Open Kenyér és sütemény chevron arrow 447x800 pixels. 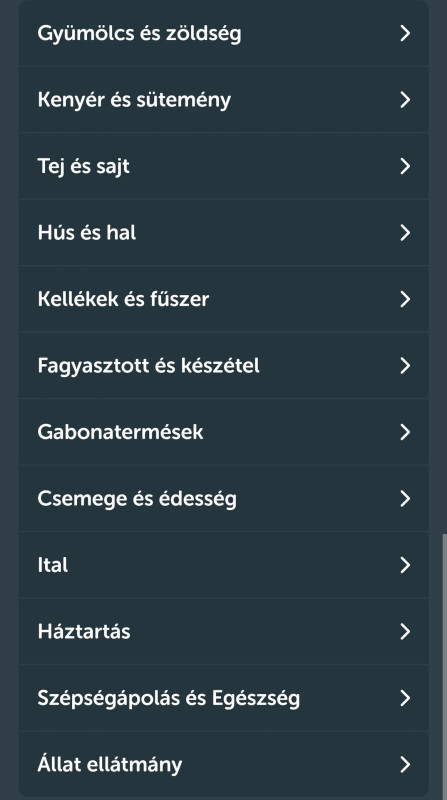click(405, 100)
